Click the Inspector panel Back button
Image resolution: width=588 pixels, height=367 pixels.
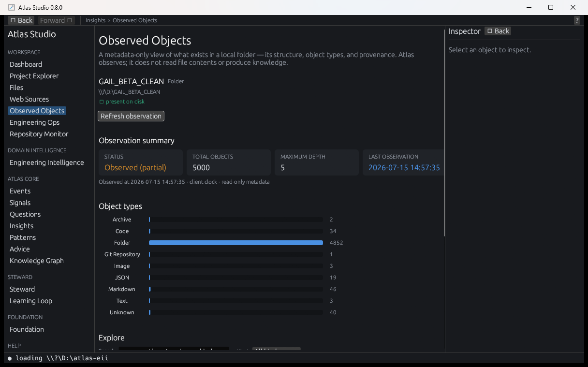(498, 31)
